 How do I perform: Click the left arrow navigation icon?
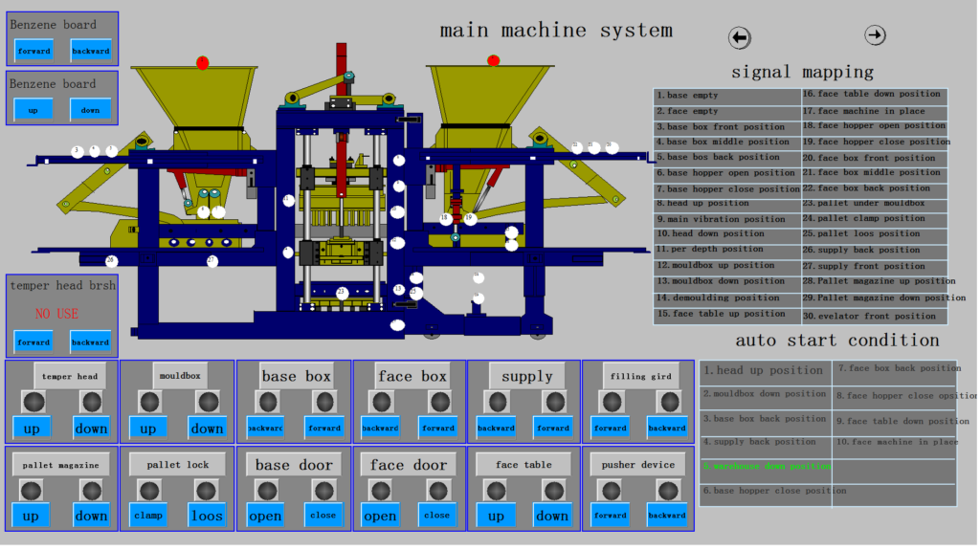tap(740, 38)
